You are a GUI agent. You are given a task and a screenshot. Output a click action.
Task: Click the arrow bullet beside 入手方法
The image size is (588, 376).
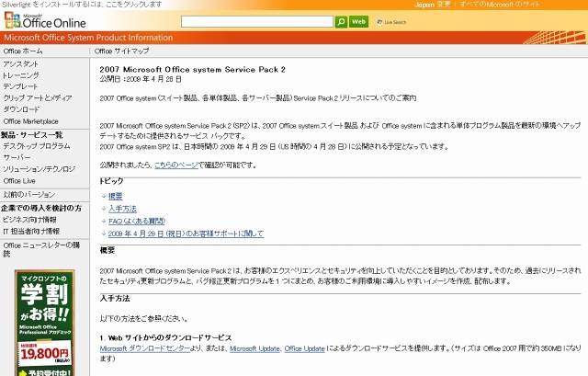point(103,209)
